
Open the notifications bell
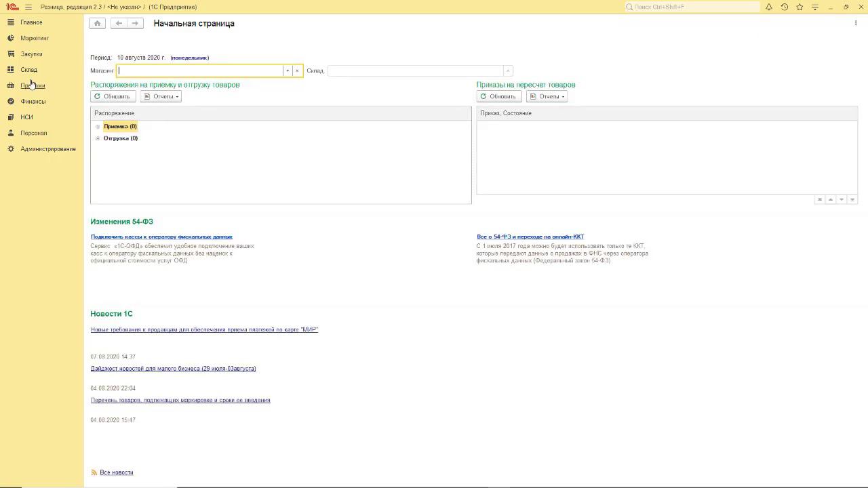[769, 7]
